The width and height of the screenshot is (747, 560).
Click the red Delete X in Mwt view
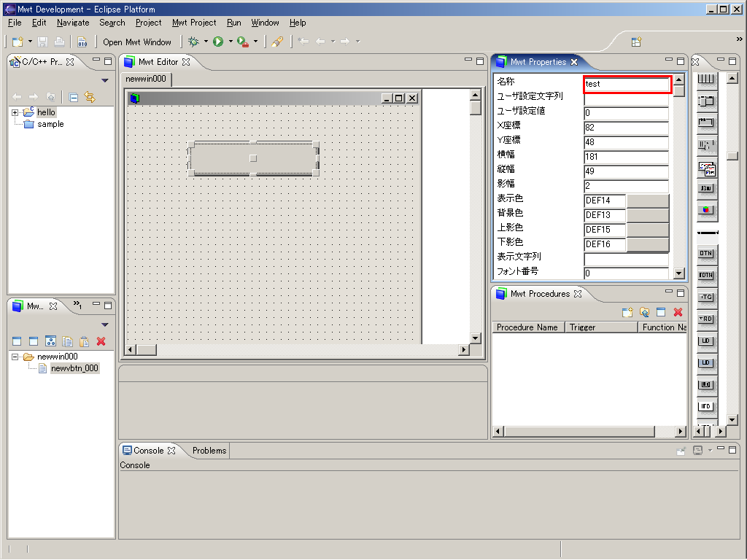tap(101, 341)
